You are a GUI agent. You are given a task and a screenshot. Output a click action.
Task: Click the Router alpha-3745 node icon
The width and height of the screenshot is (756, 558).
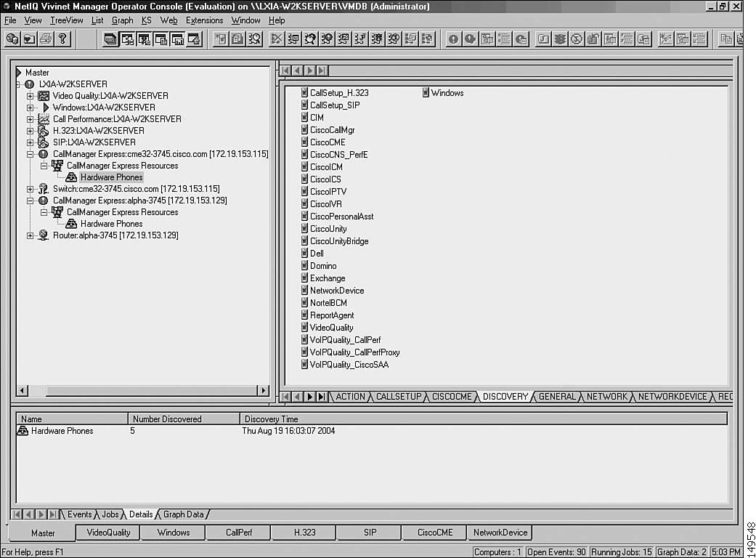pyautogui.click(x=44, y=235)
